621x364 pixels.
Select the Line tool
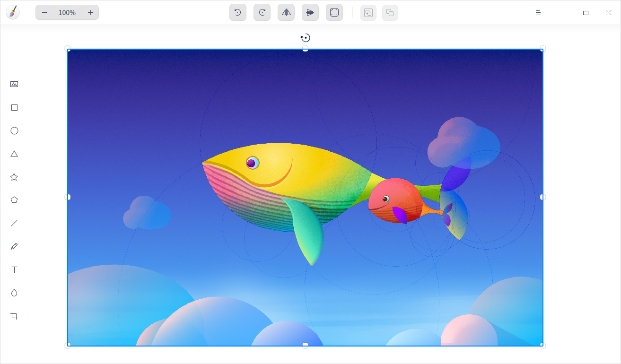pyautogui.click(x=14, y=223)
